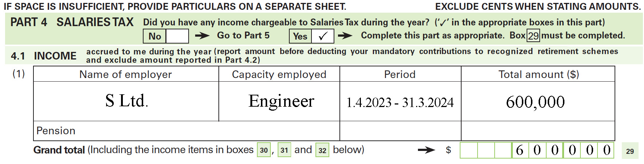Click the arrow beside Complete this part
The width and height of the screenshot is (644, 164).
tap(345, 36)
